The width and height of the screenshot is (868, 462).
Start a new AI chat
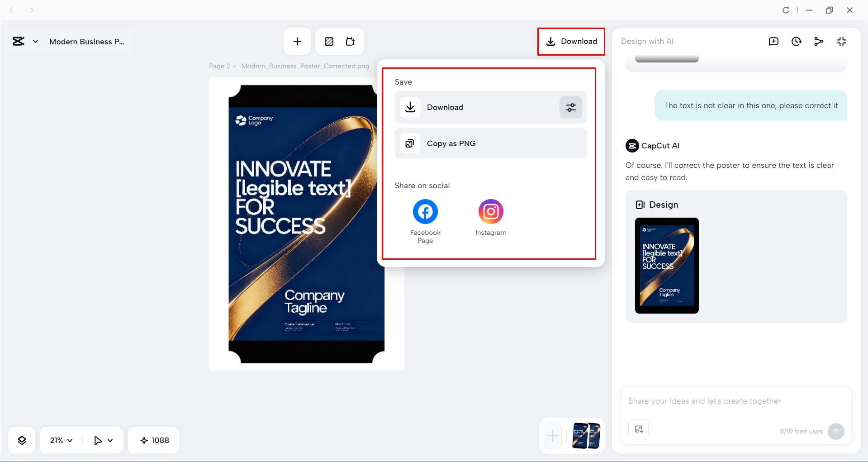(x=773, y=42)
